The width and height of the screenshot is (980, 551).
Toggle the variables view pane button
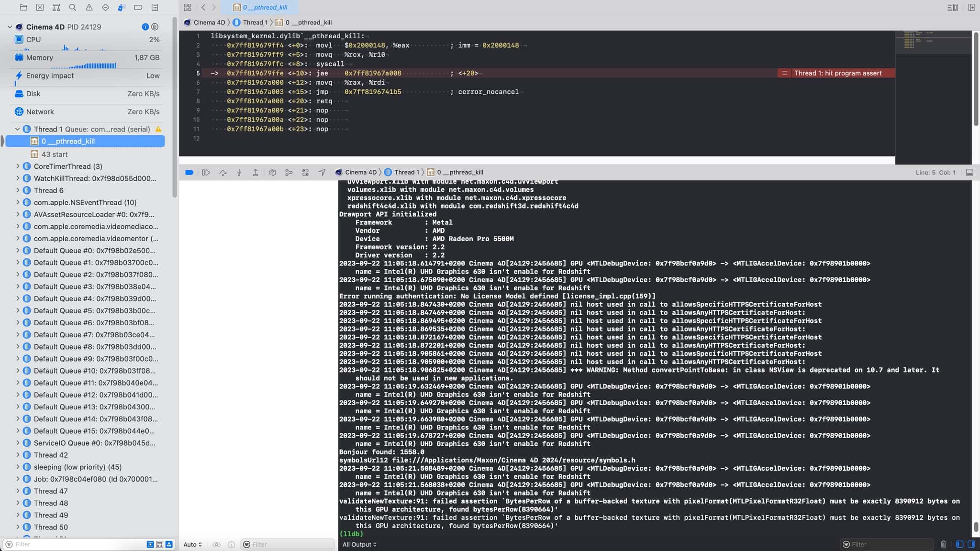959,544
